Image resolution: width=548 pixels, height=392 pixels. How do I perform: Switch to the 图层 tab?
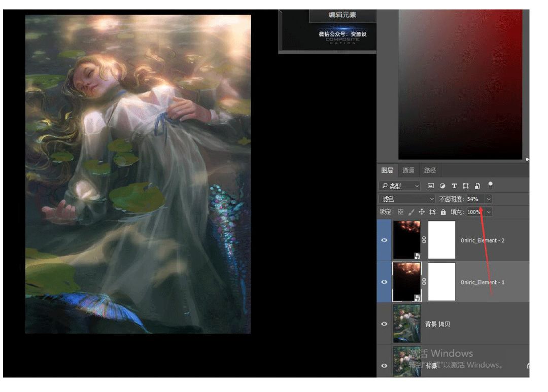click(387, 170)
